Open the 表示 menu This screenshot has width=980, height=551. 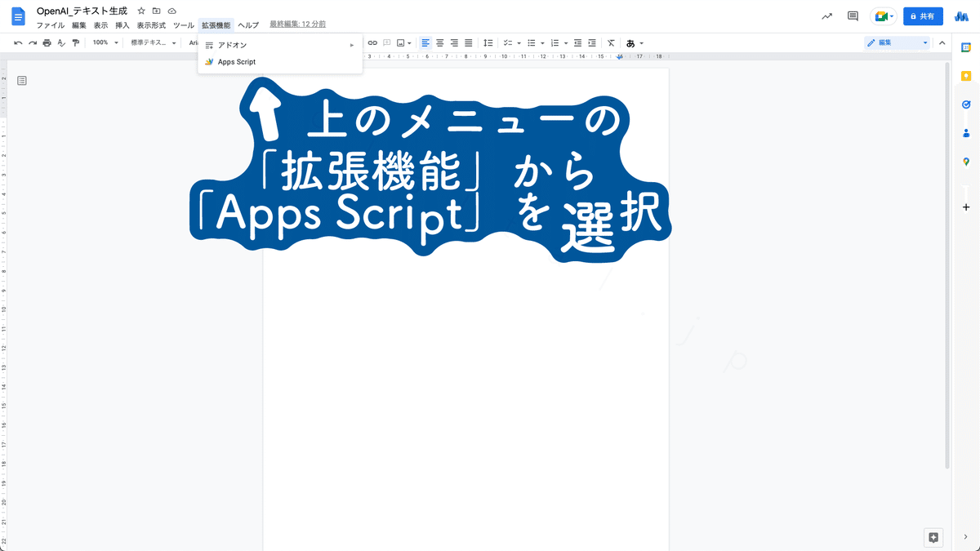tap(100, 25)
